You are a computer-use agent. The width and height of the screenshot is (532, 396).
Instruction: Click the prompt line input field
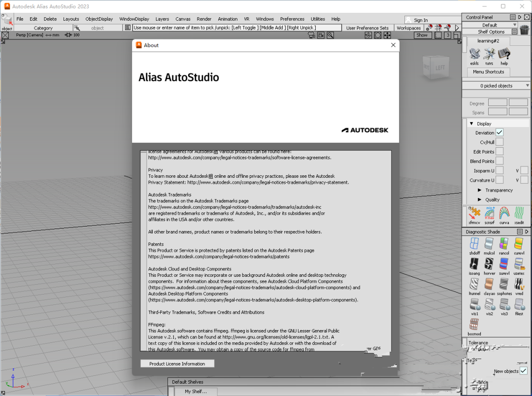coord(237,28)
